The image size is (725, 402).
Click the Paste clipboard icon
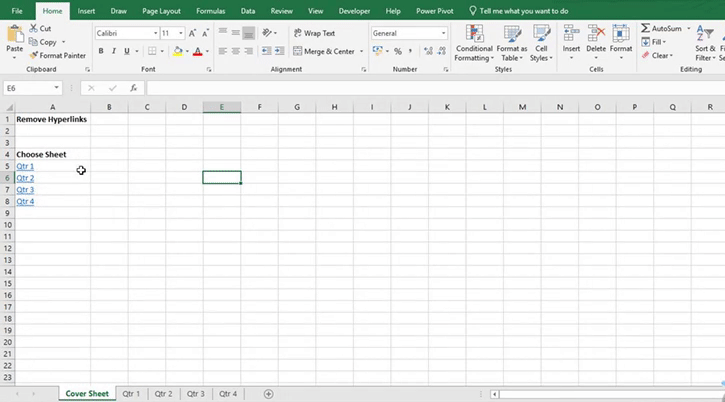14,34
